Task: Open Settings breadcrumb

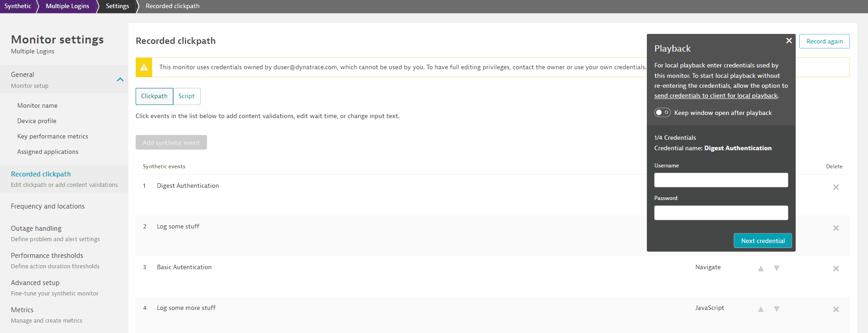Action: 118,6
